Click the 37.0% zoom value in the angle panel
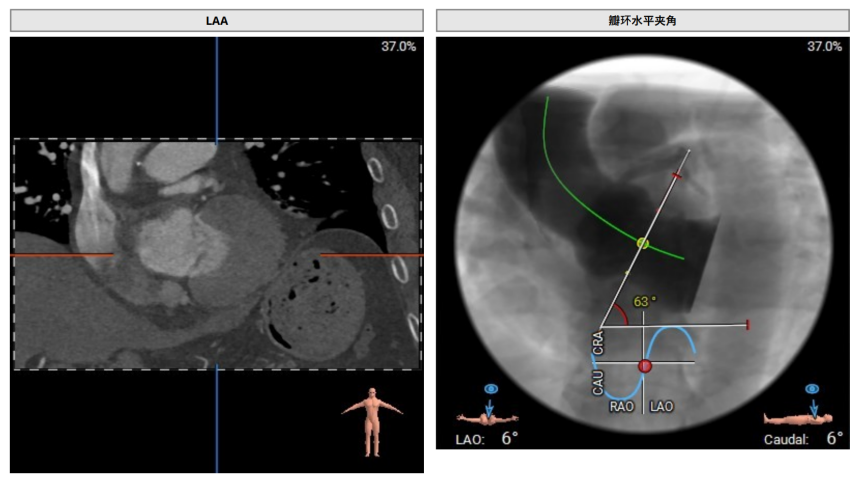Image resolution: width=866 pixels, height=482 pixels. pos(824,46)
